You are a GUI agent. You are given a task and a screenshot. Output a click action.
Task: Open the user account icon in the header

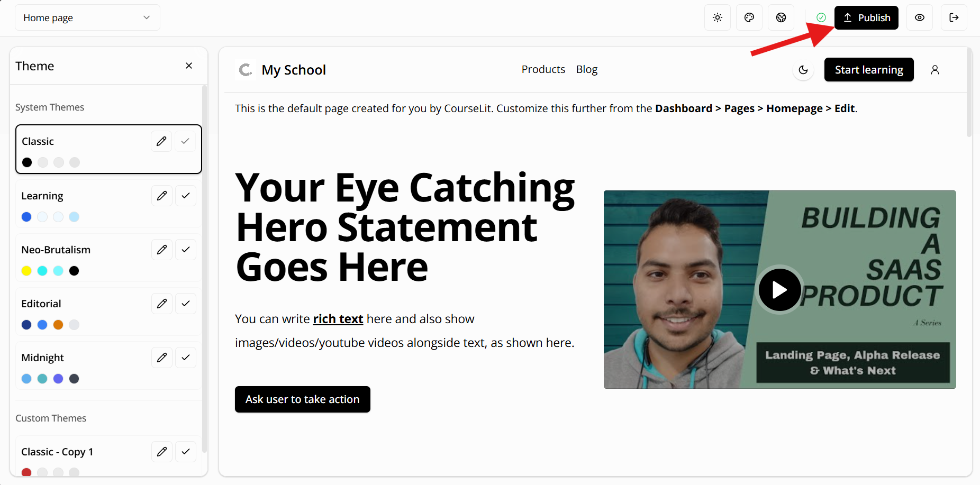935,69
